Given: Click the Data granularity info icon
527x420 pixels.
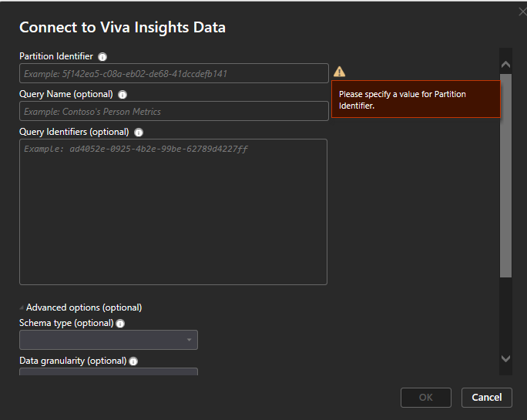Looking at the screenshot, I should pos(133,361).
